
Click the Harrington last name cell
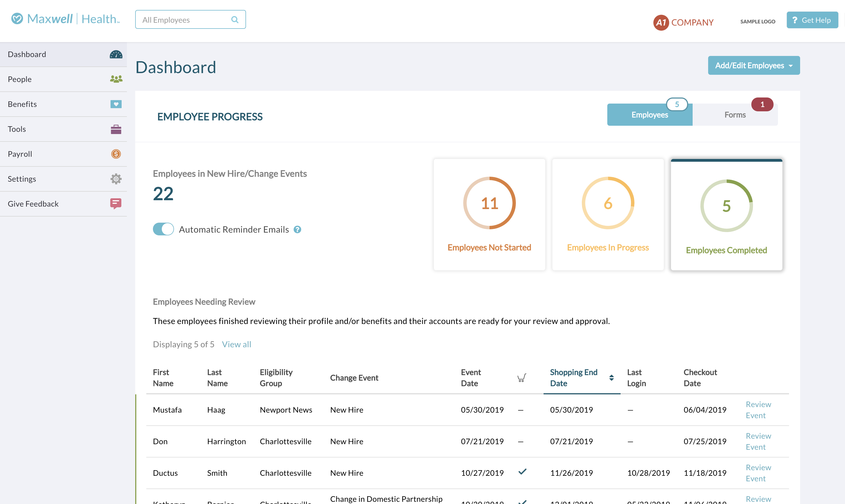click(226, 441)
